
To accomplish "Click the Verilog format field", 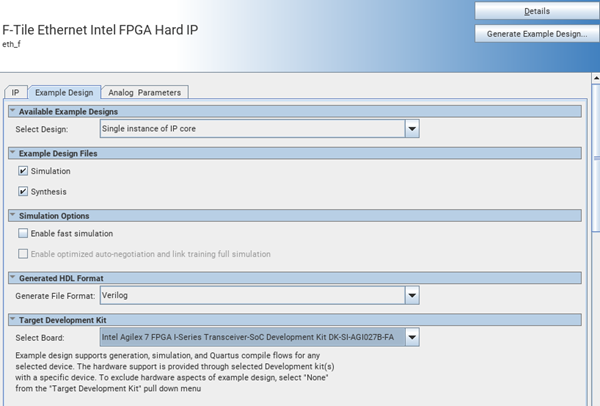I will (253, 295).
